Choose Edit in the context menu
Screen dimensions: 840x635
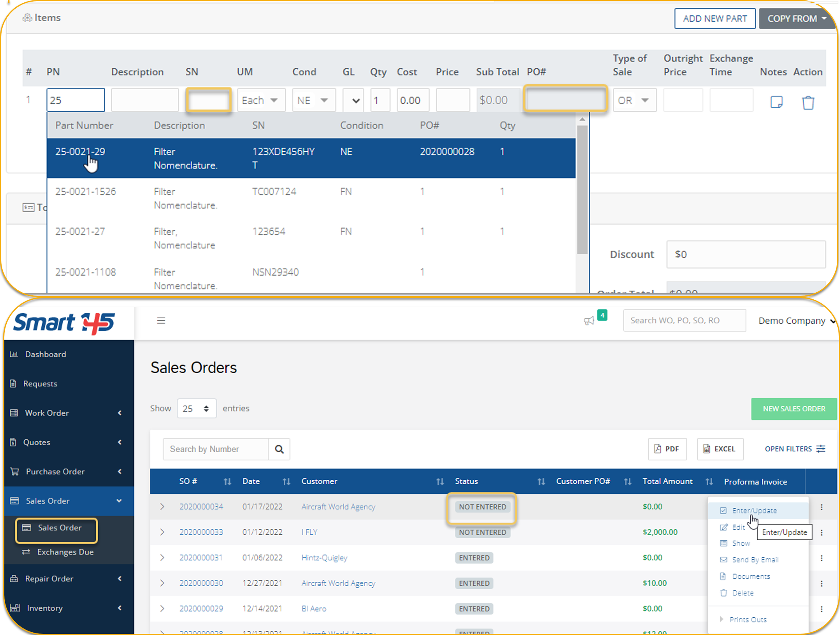(738, 527)
